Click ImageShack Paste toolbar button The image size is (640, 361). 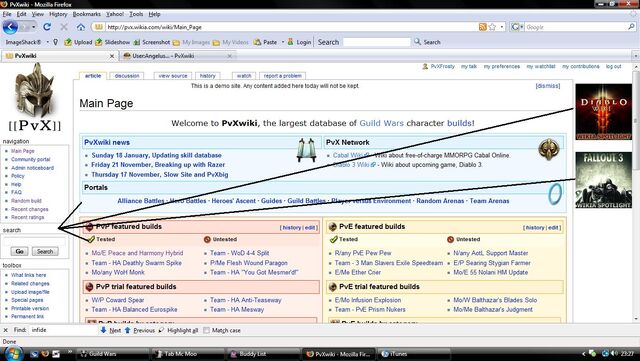(265, 42)
